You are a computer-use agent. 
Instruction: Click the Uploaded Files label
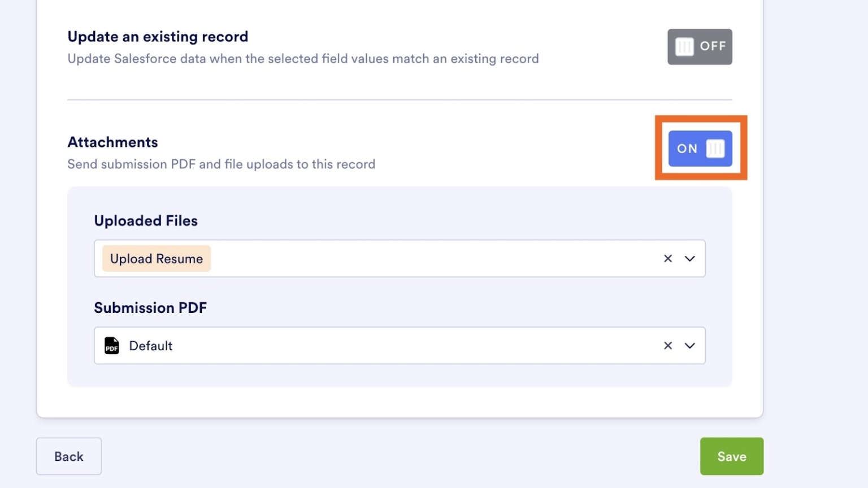coord(146,221)
